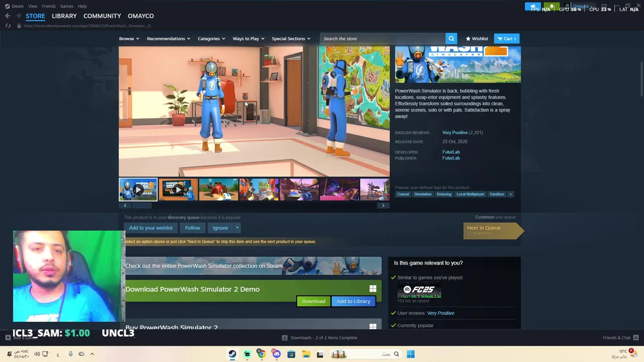Image resolution: width=644 pixels, height=362 pixels.
Task: Click Add to your wishlist button
Action: 150,228
